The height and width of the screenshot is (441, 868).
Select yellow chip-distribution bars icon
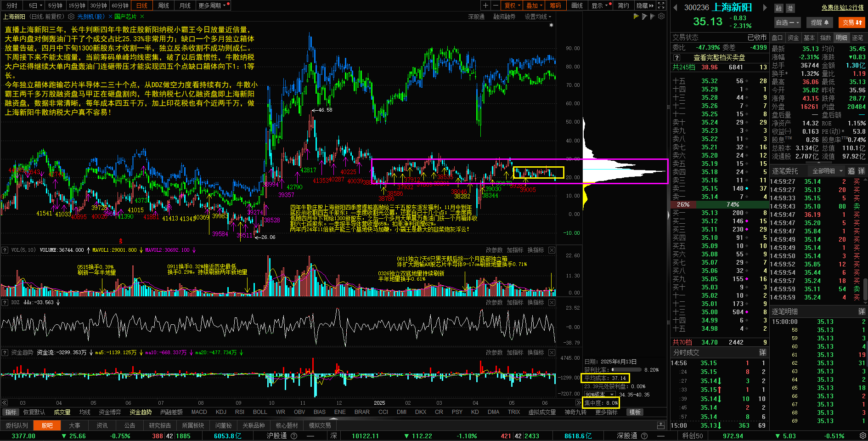pyautogui.click(x=636, y=17)
